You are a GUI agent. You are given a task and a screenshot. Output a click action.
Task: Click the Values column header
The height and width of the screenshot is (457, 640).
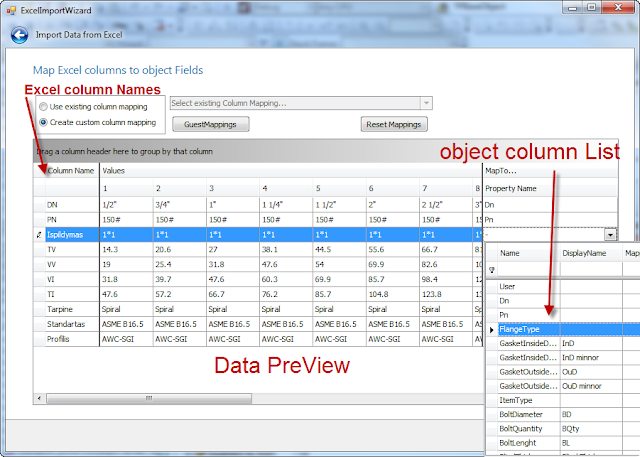tap(291, 171)
